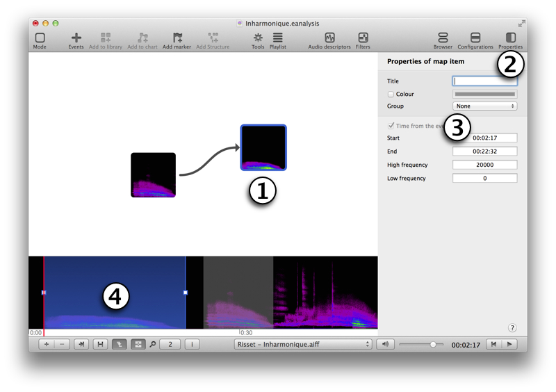Screen dimensions: 556x392
Task: Open Risset – Inharmonique.aiff file dropdown
Action: [303, 344]
